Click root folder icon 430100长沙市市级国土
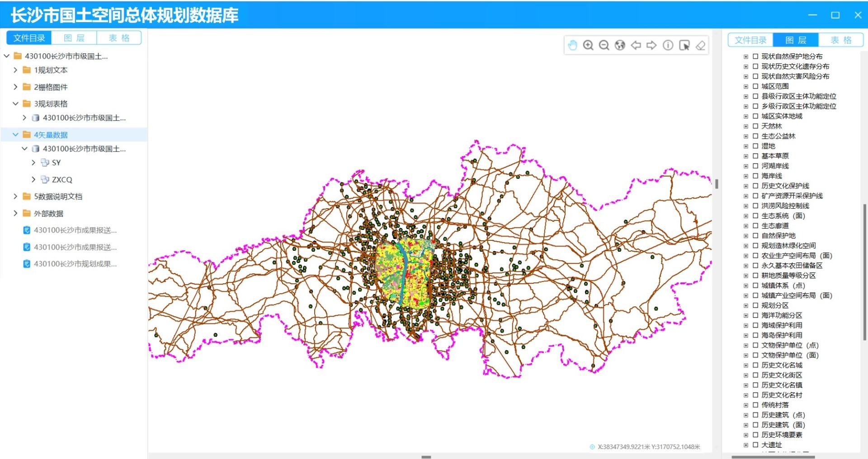The image size is (868, 459). click(18, 56)
